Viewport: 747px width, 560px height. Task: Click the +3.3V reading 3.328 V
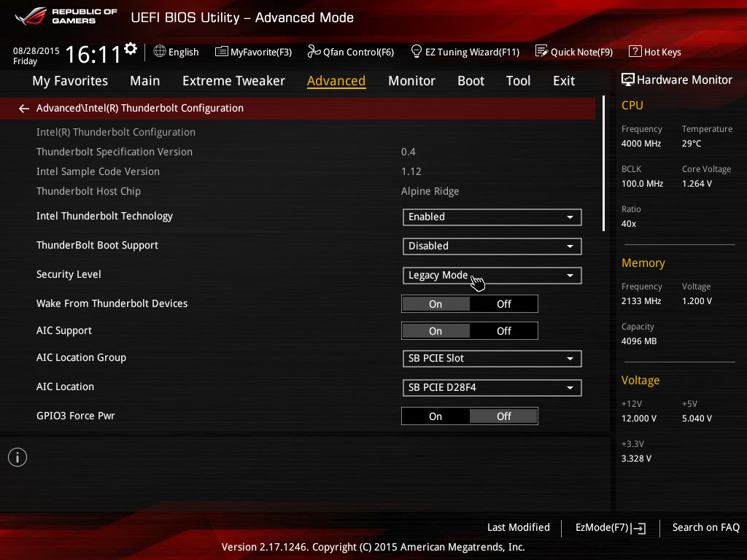click(x=636, y=458)
